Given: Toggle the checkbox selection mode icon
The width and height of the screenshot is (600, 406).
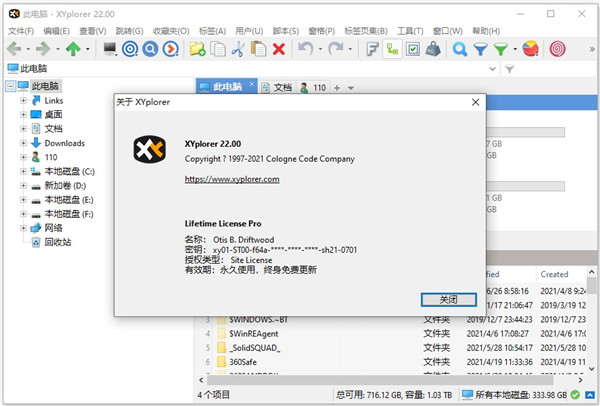Looking at the screenshot, I should (x=413, y=49).
